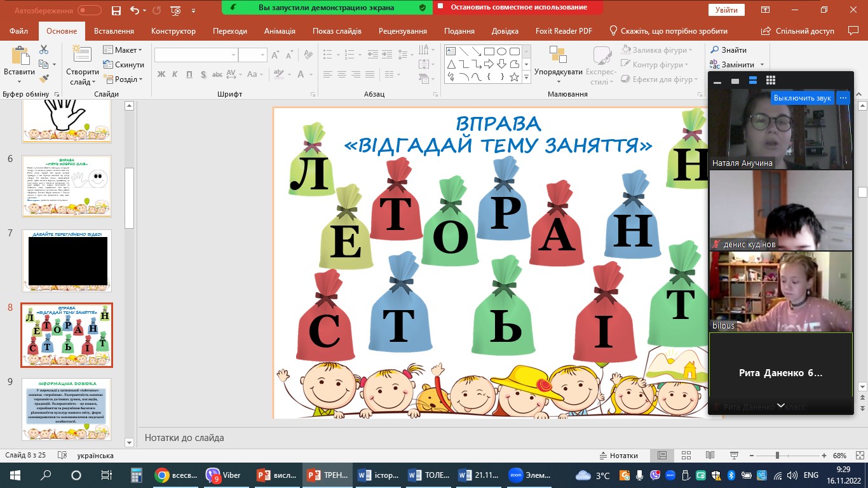Screen dimensions: 868x488
Task: Open the Анімація ribbon tab
Action: tap(280, 31)
